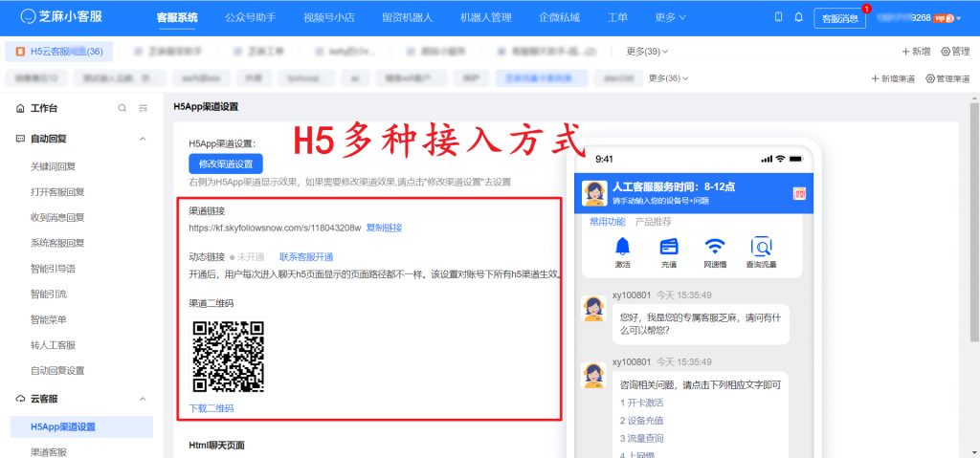980x458 pixels.
Task: Select the 产品推荐 tab in phone preview
Action: click(653, 221)
